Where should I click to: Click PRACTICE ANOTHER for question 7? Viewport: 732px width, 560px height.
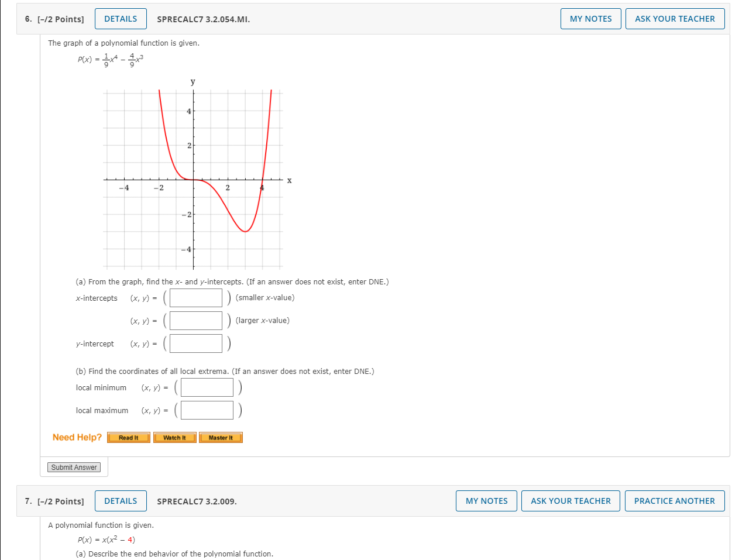(x=675, y=501)
